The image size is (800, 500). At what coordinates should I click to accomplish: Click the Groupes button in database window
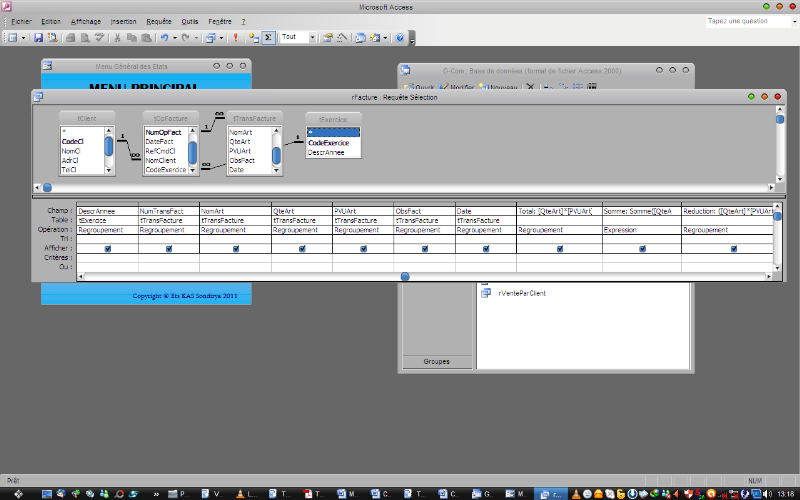pyautogui.click(x=436, y=361)
